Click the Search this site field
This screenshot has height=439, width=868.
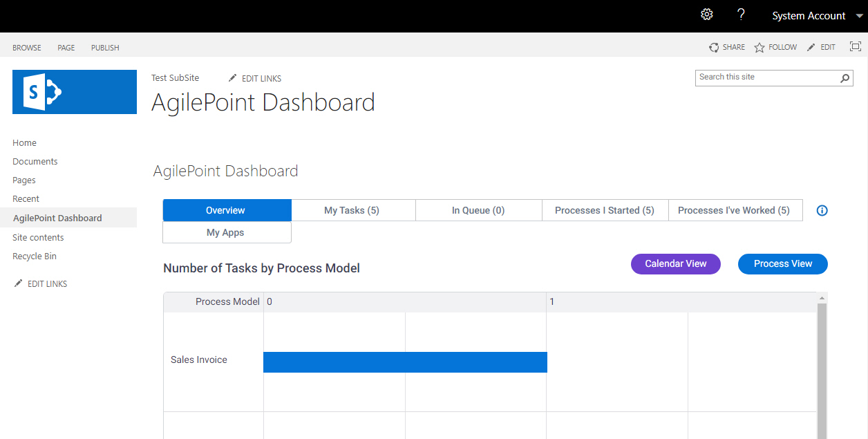point(766,77)
